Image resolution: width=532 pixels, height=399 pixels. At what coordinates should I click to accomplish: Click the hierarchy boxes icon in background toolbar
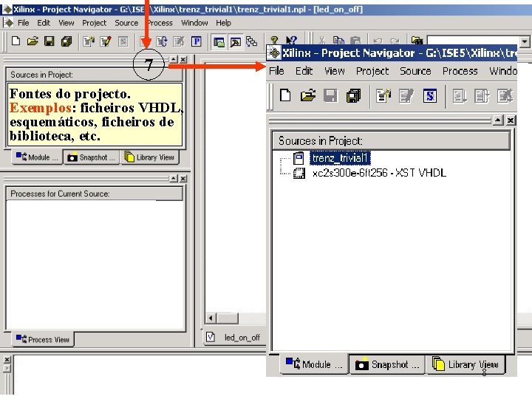tap(251, 41)
